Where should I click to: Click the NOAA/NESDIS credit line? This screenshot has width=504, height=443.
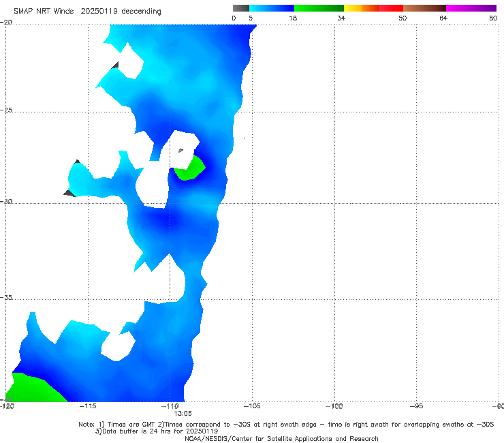coord(281,438)
